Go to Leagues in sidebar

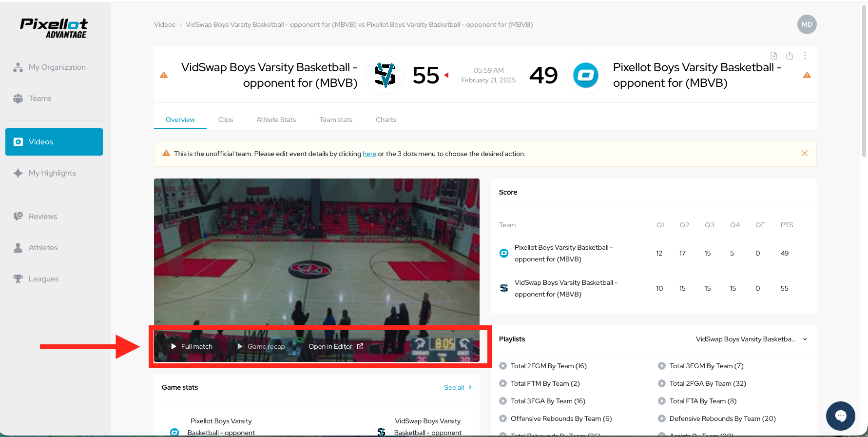click(x=43, y=279)
